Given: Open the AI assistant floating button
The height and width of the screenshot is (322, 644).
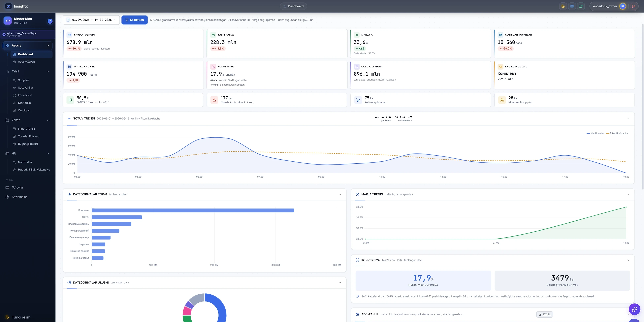Looking at the screenshot, I should click(x=634, y=309).
